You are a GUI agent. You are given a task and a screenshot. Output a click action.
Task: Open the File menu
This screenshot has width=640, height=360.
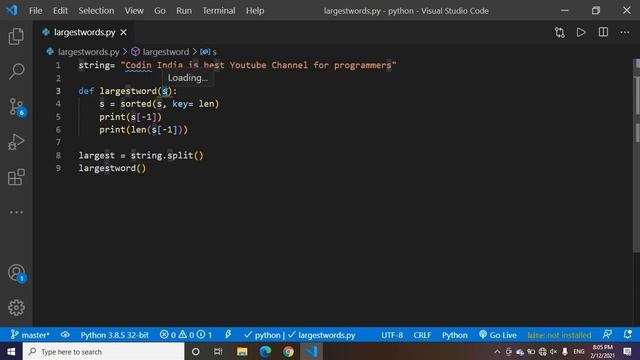[x=36, y=11]
